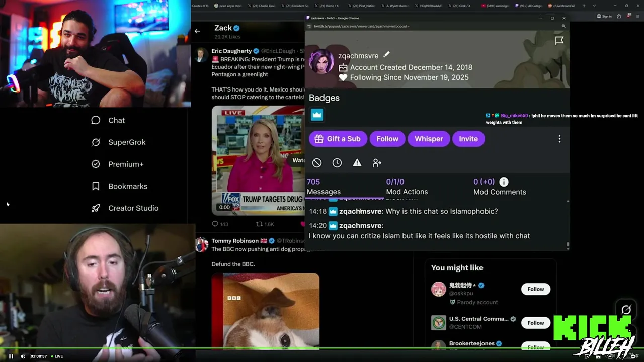
Task: Expand the tab search dropdown arrow
Action: point(594,6)
